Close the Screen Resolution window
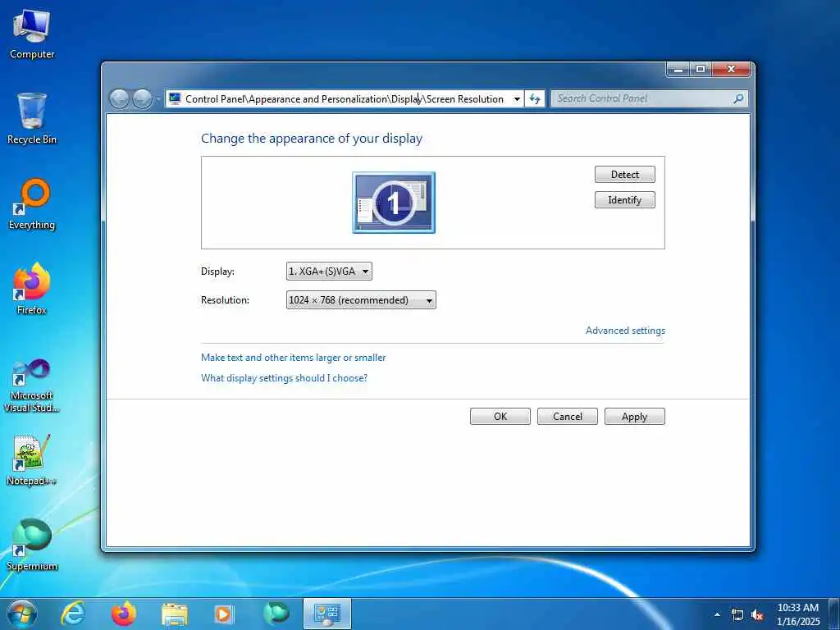This screenshot has height=630, width=840. point(731,69)
